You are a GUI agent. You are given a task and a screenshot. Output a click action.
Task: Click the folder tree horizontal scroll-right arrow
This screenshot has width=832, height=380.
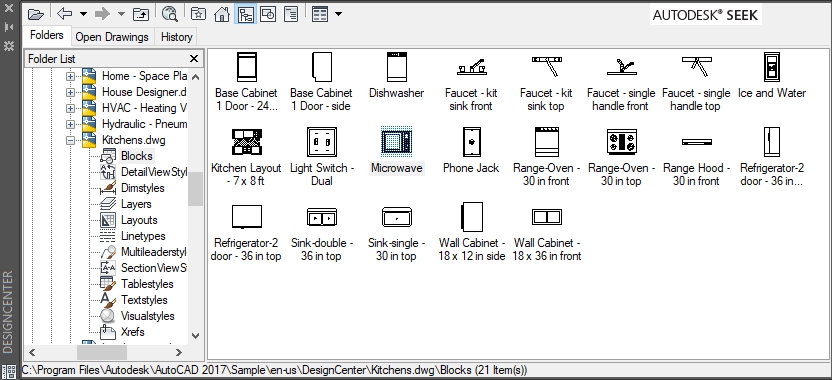pos(179,352)
